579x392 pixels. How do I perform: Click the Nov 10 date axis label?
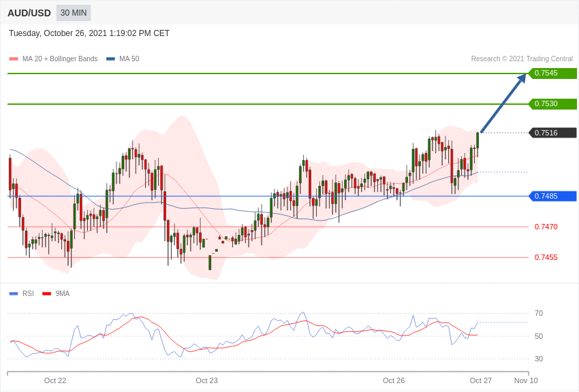pyautogui.click(x=526, y=380)
